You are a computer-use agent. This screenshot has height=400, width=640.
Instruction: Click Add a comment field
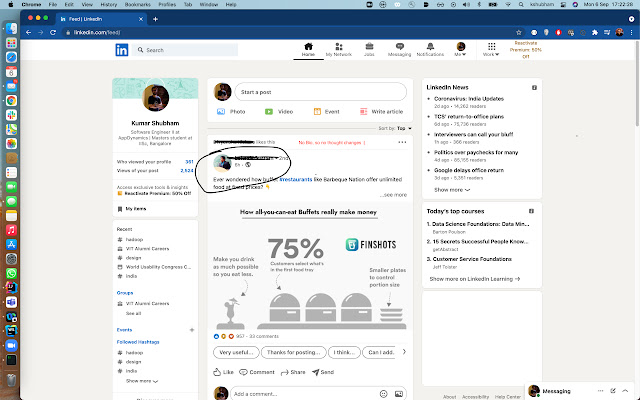(x=304, y=394)
